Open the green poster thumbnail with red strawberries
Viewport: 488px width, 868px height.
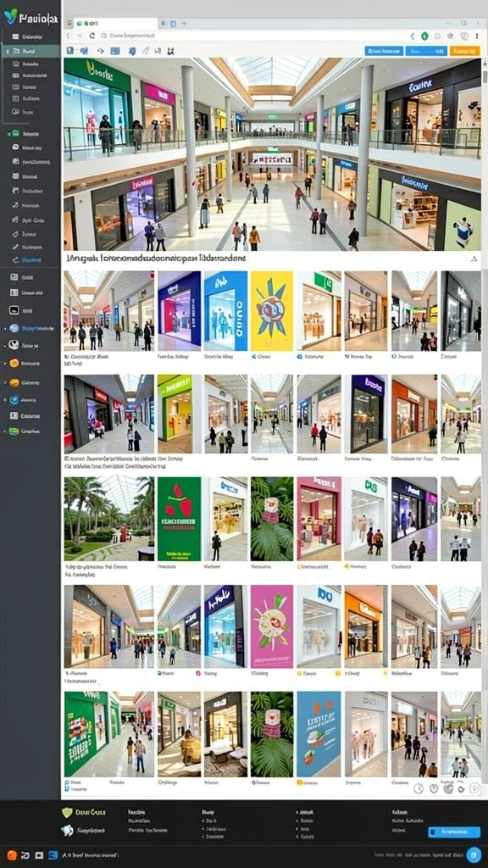click(x=179, y=519)
